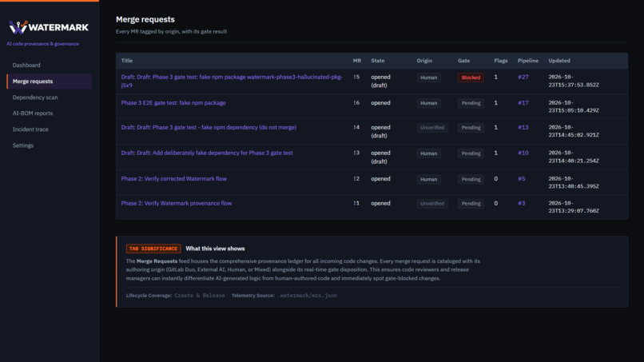Image resolution: width=644 pixels, height=362 pixels.
Task: Click the Merge requests page heading
Action: click(145, 19)
